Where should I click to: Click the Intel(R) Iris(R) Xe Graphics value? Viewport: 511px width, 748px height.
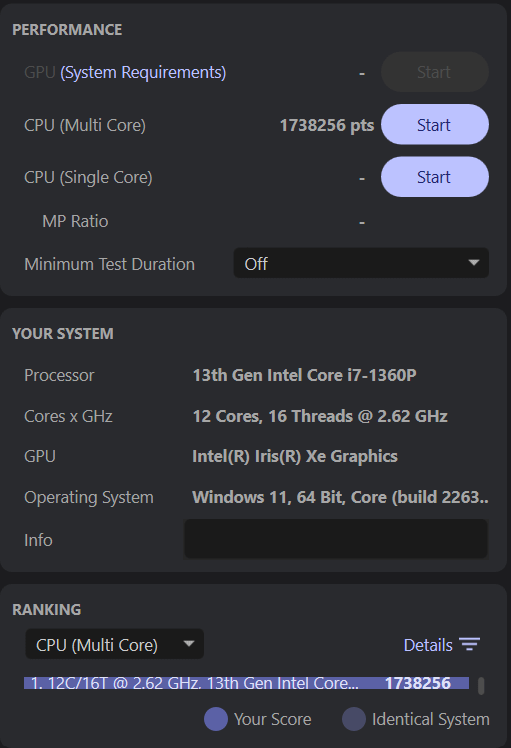click(x=295, y=456)
